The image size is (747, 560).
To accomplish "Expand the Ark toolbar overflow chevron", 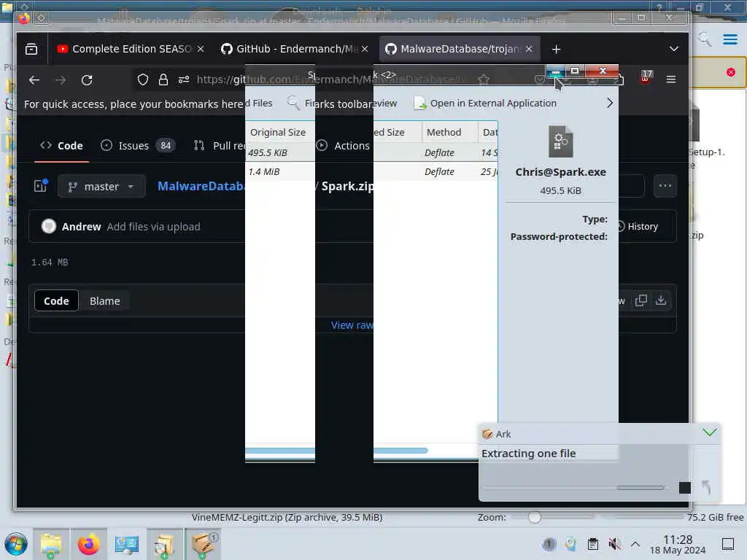I will point(610,103).
